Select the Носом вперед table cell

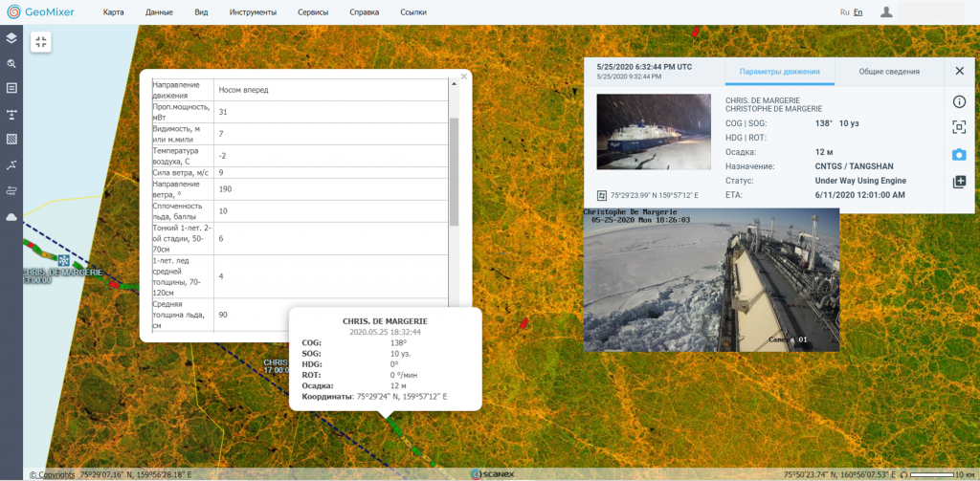331,90
